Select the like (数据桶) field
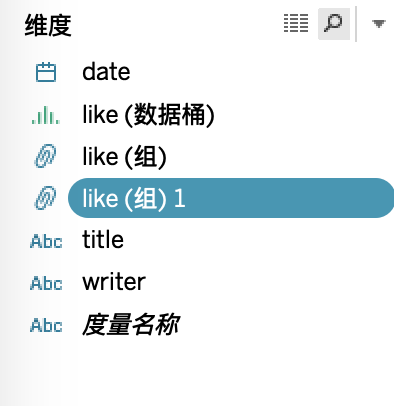 [148, 115]
